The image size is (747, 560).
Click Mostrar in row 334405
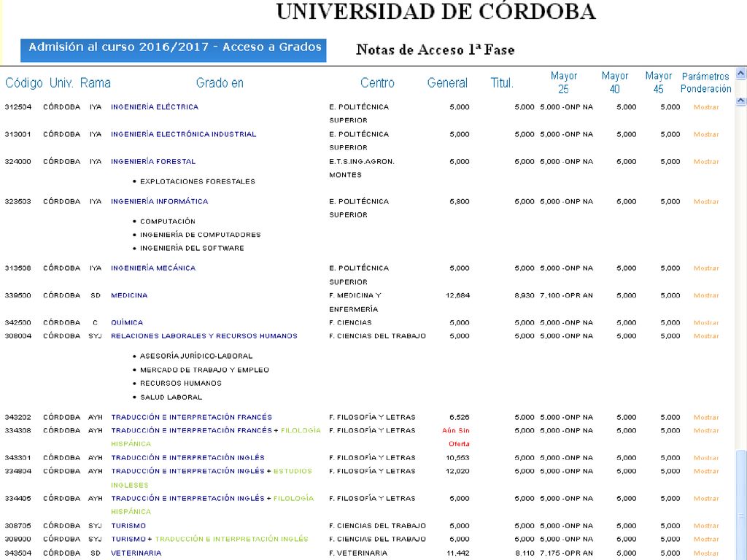706,498
